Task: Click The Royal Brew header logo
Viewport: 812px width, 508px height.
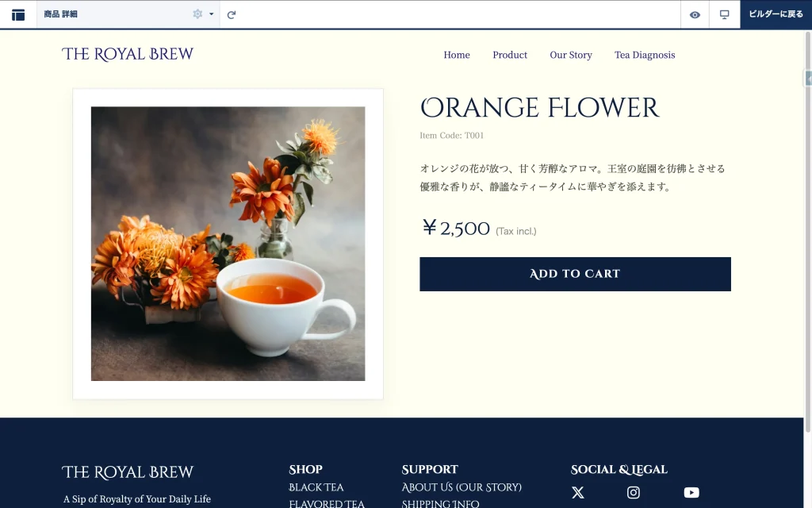Action: (x=128, y=54)
